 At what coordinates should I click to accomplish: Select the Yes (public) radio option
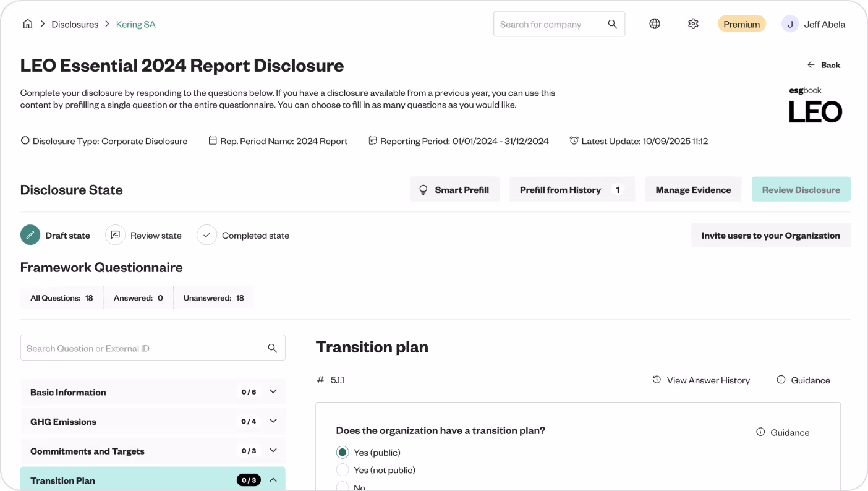coord(343,453)
